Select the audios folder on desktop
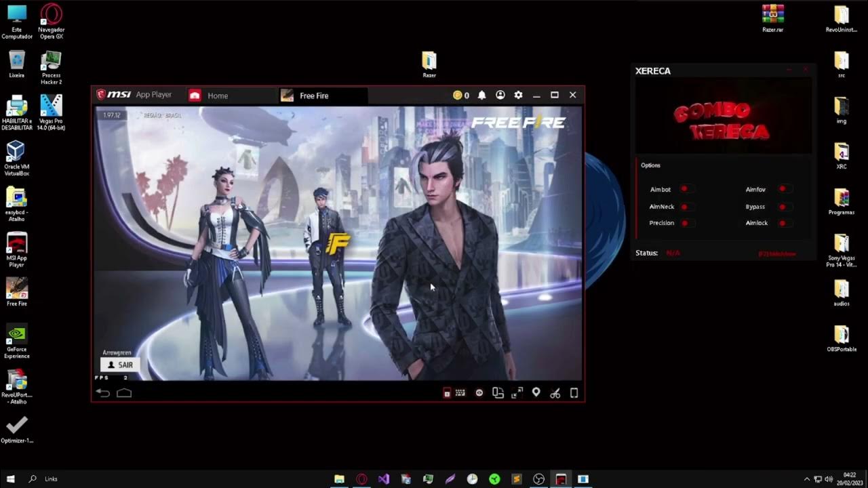 tap(842, 293)
